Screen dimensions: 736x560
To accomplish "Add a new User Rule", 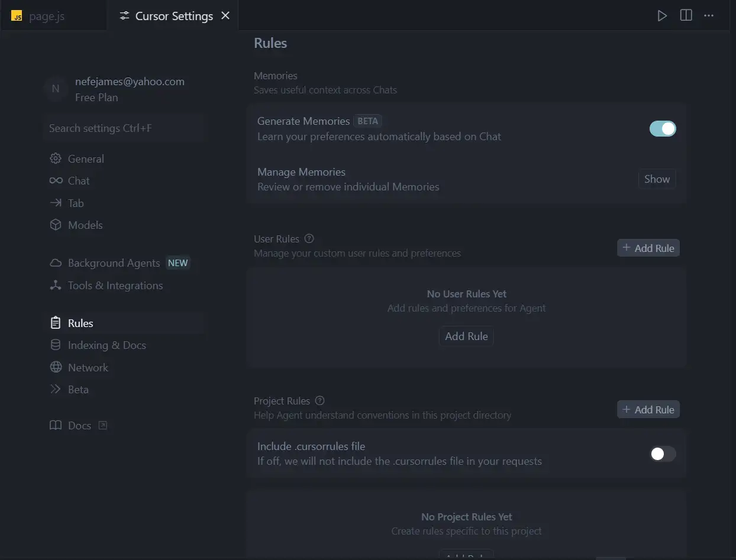I will click(x=648, y=248).
